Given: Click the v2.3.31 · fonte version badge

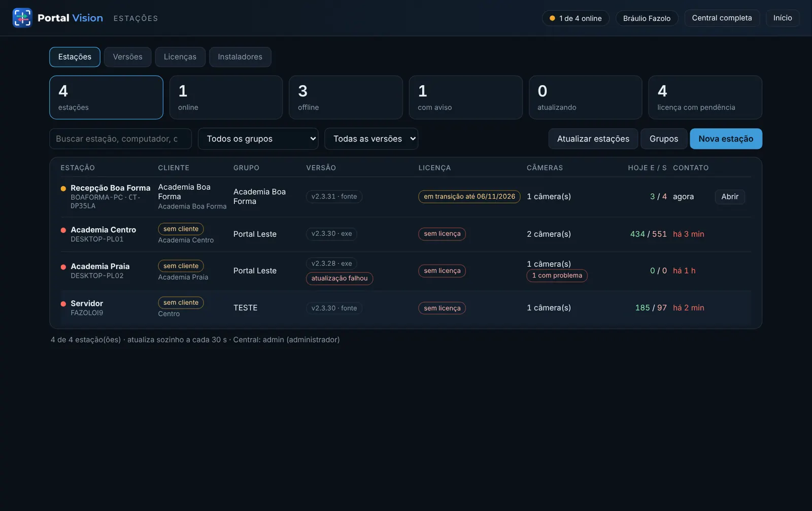Looking at the screenshot, I should (x=334, y=196).
